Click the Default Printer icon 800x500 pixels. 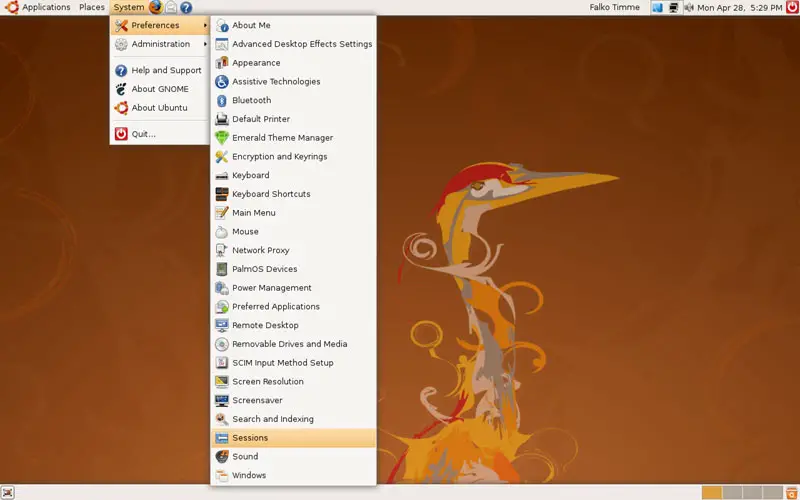tap(222, 119)
